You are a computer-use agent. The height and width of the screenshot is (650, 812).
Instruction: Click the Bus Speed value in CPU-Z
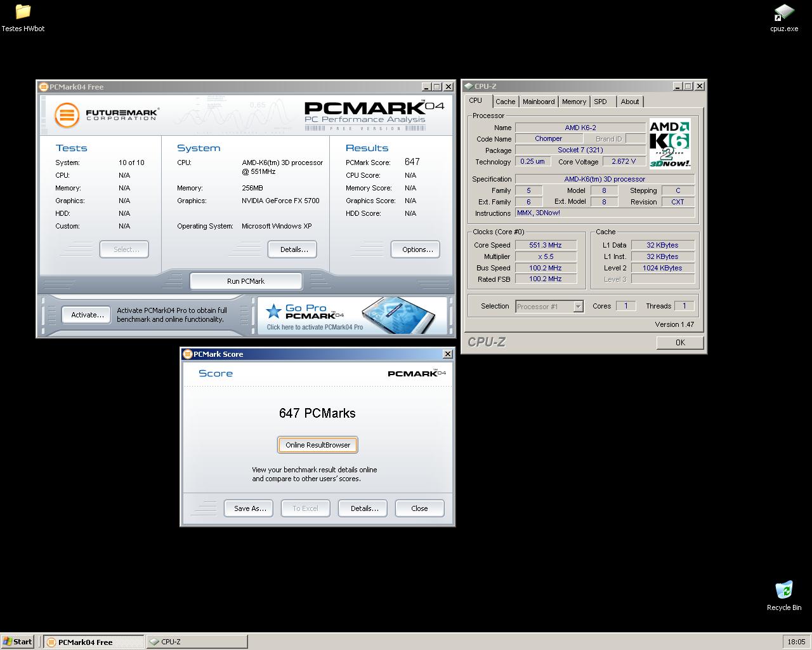(546, 268)
